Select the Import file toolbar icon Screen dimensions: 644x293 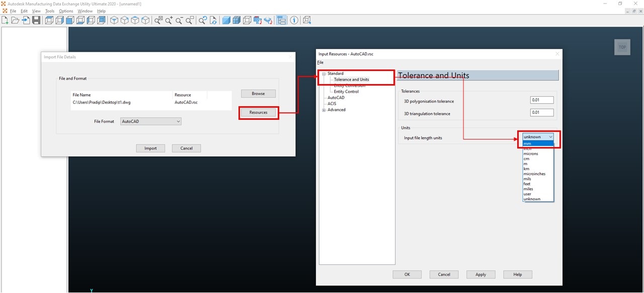26,20
